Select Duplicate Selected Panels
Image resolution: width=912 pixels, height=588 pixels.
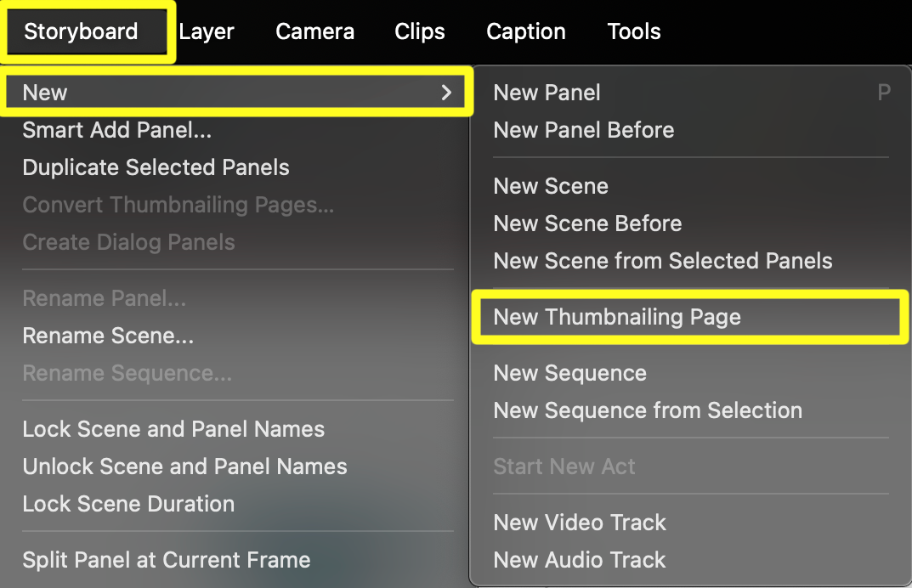(x=156, y=167)
